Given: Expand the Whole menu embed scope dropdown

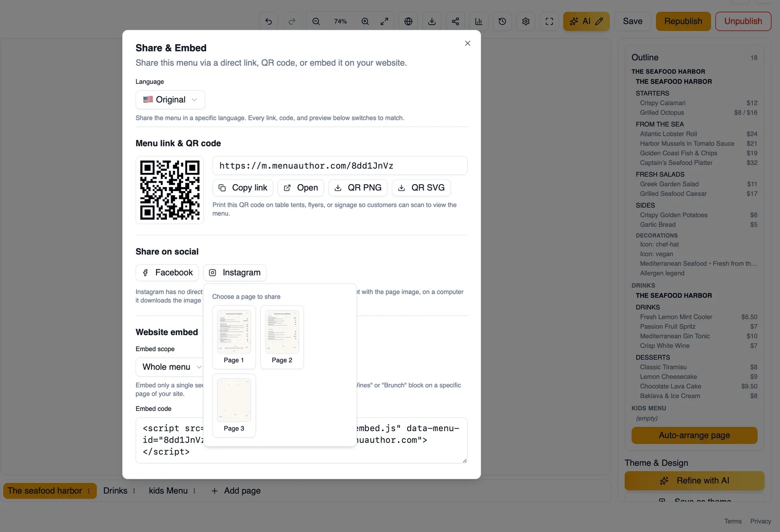Looking at the screenshot, I should (x=169, y=367).
